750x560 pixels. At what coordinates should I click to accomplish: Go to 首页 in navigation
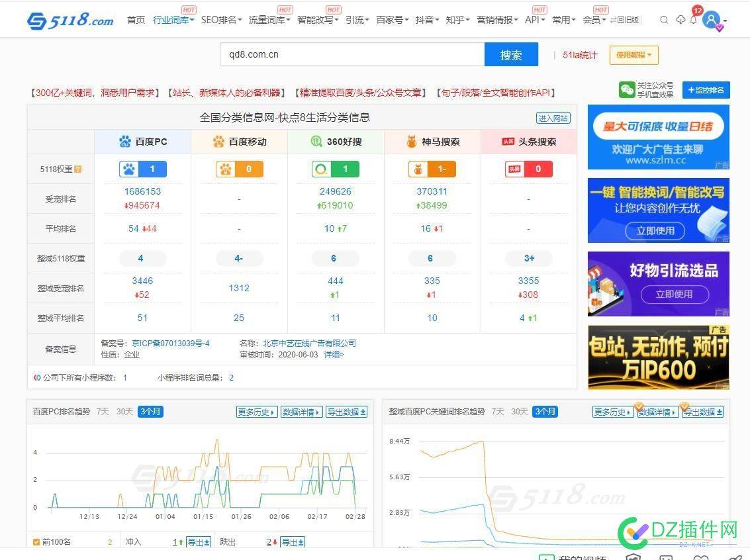point(136,20)
